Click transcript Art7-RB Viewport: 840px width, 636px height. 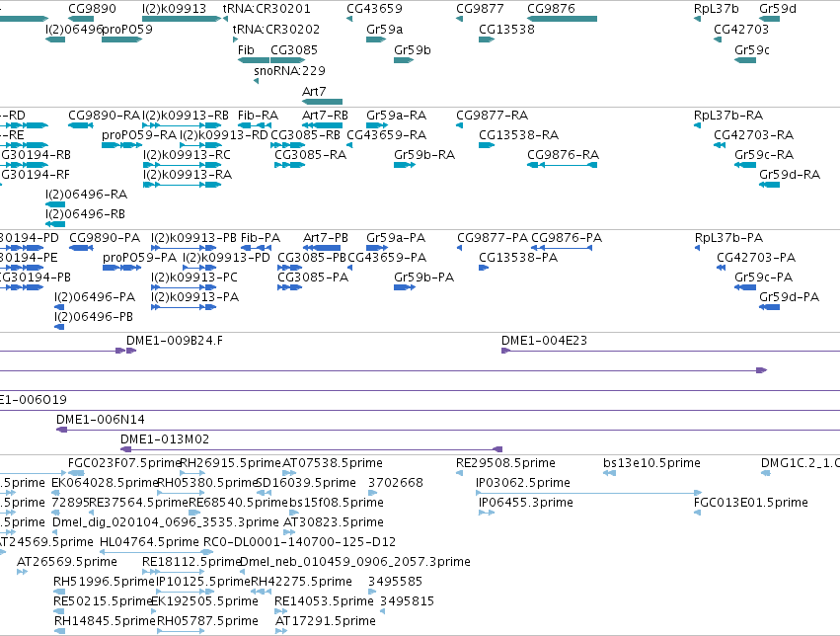pyautogui.click(x=325, y=116)
